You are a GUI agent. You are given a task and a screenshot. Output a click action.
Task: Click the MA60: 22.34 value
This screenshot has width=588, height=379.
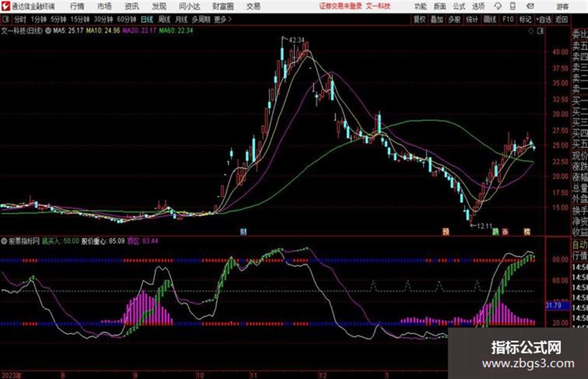coord(176,30)
